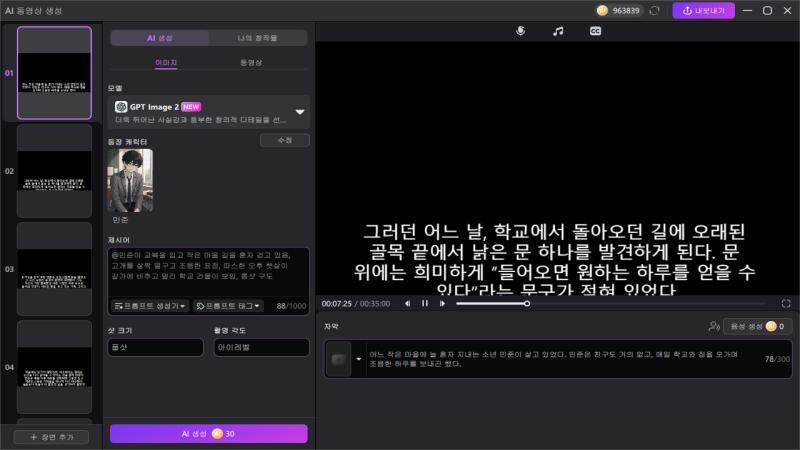Select scene 01 thumbnail
Screen dimensions: 800x450
tap(55, 73)
